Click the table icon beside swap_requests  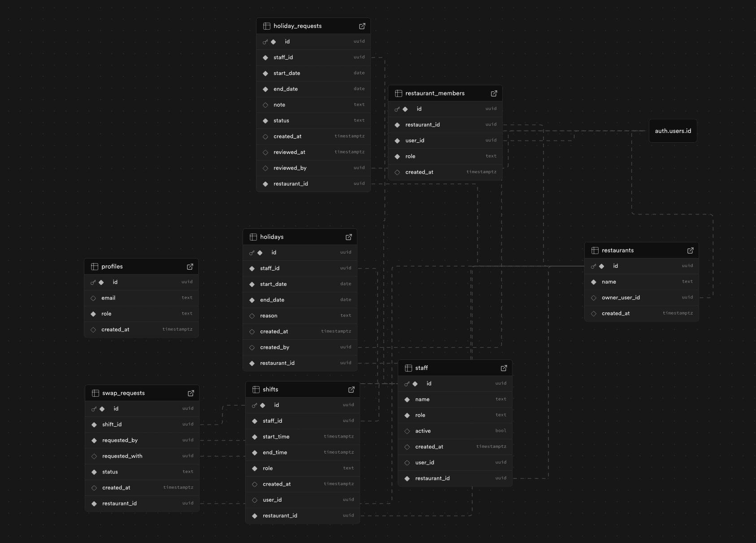[96, 393]
